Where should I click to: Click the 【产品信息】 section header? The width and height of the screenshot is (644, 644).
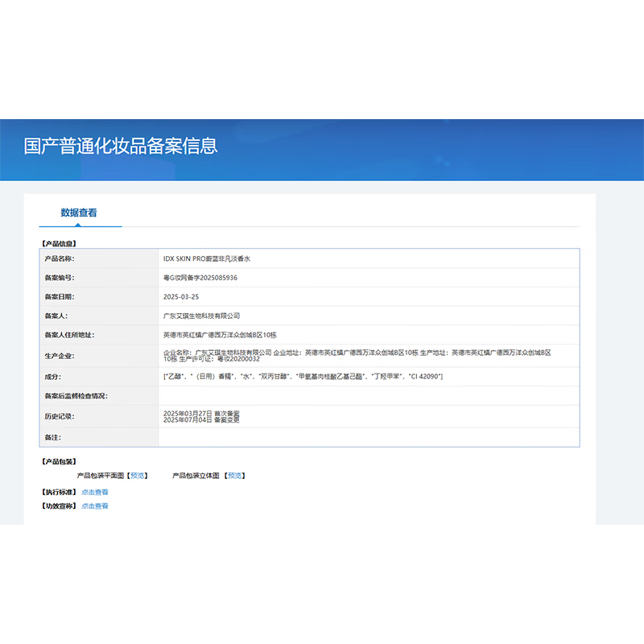(x=59, y=243)
